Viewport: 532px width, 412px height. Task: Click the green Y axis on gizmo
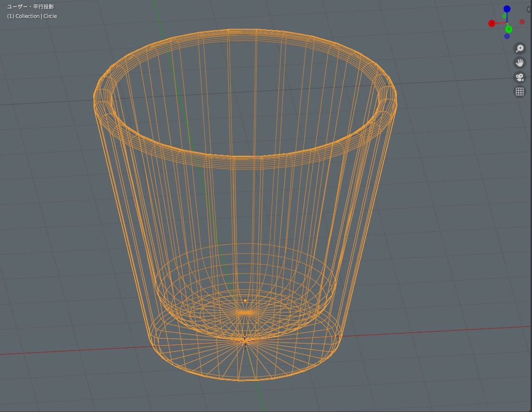pyautogui.click(x=508, y=29)
